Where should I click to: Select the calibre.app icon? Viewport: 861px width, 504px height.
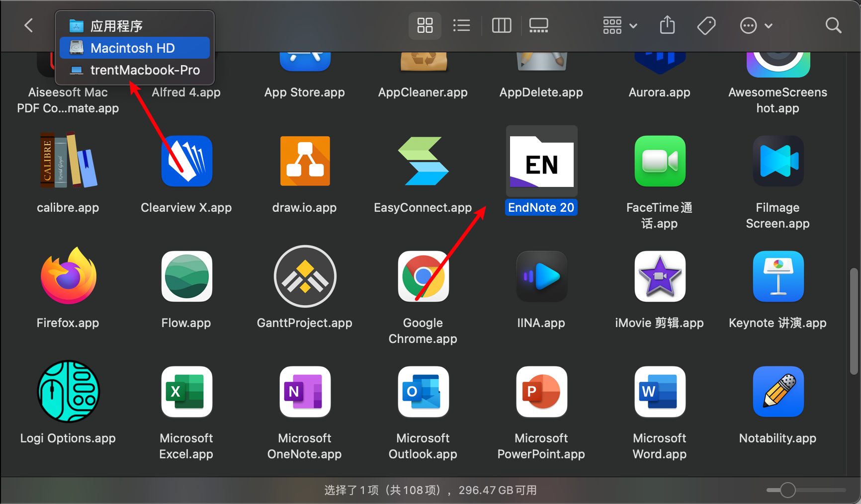pos(68,161)
